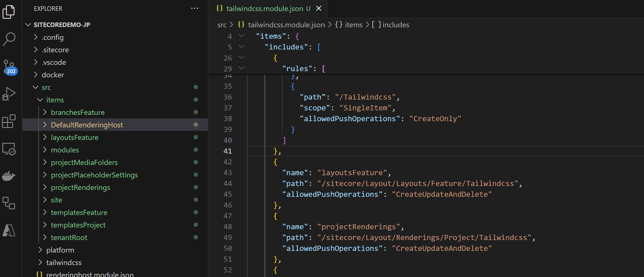This screenshot has width=644, height=277.
Task: Click tailwindcss.module.json breadcrumb segment
Action: (286, 25)
